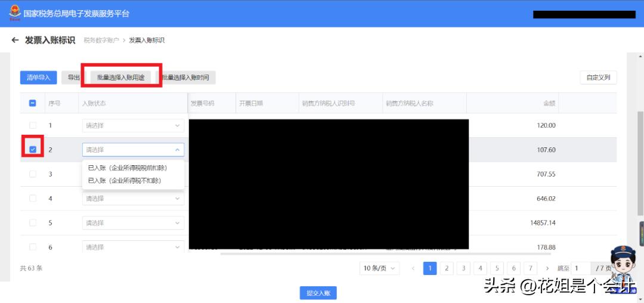The width and height of the screenshot is (644, 303).
Task: Check the checkbox for row 1
Action: (33, 125)
